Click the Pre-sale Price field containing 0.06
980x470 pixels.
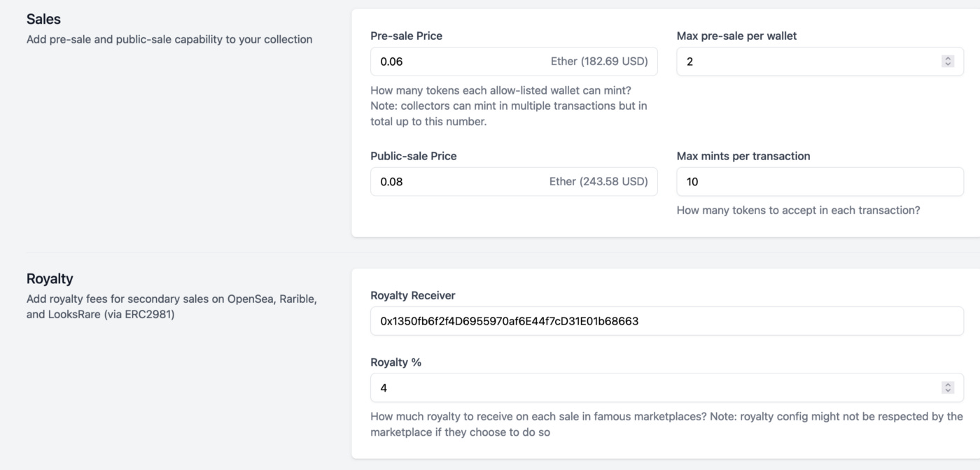tap(514, 62)
